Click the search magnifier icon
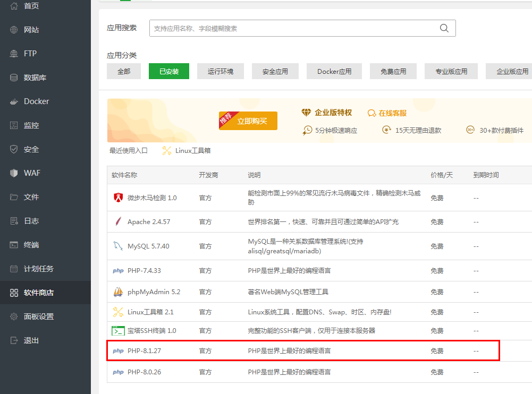532x394 pixels. (444, 28)
